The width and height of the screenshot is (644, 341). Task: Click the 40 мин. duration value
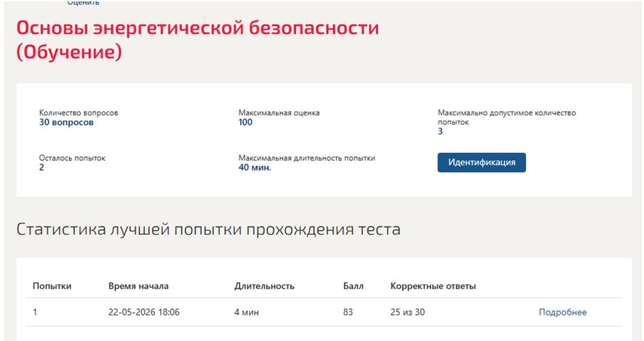pyautogui.click(x=254, y=167)
